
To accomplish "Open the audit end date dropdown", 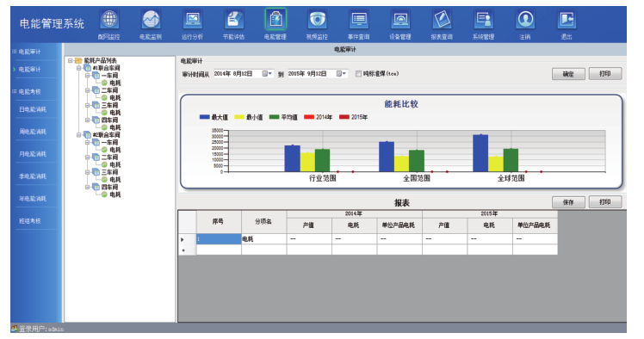I will 341,74.
